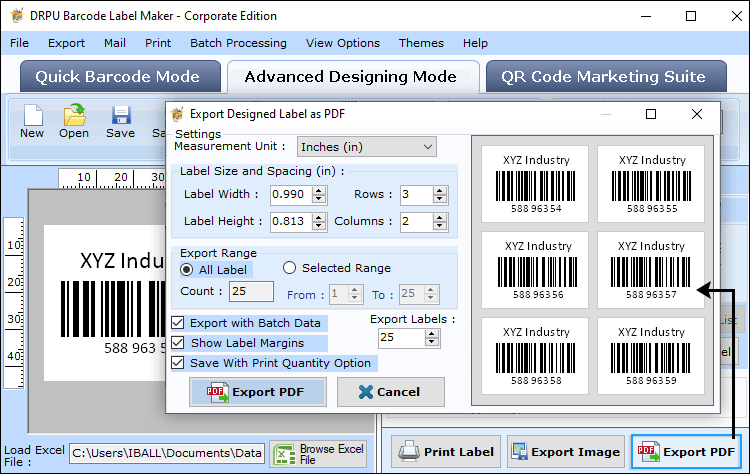Open the File menu
The height and width of the screenshot is (474, 750).
click(x=19, y=43)
